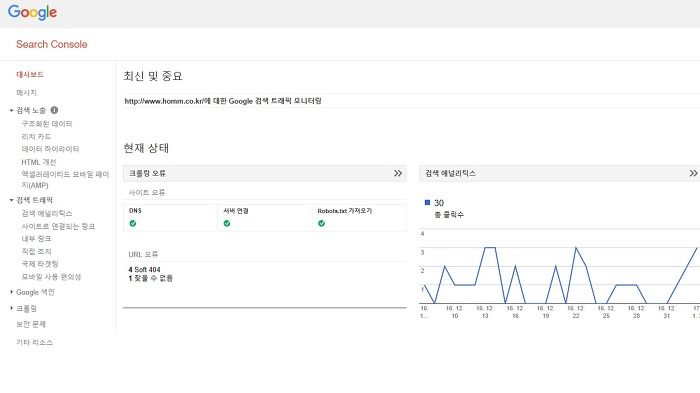700x393 pixels.
Task: Collapse the 검색 노출 section arrow
Action: (12, 110)
